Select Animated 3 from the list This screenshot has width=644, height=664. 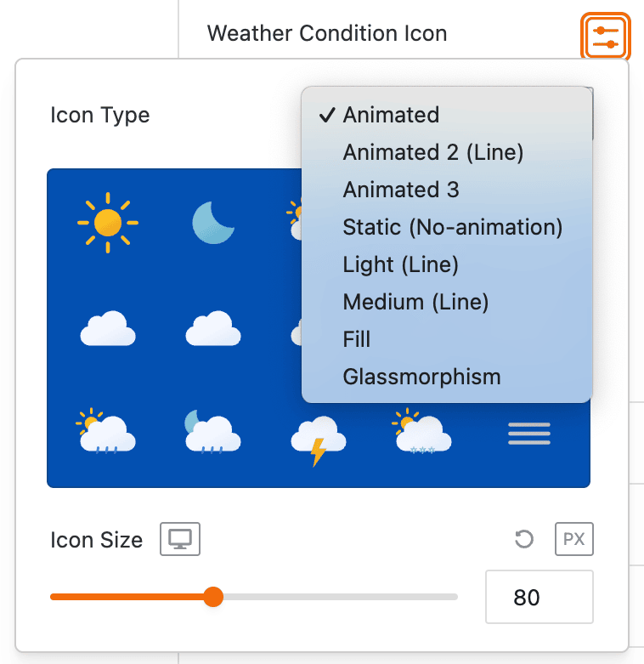coord(401,190)
